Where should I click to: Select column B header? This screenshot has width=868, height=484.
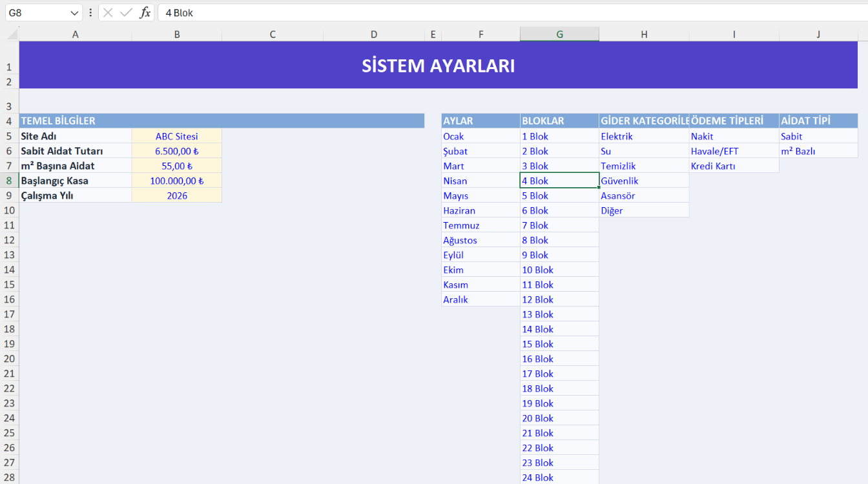pos(177,34)
